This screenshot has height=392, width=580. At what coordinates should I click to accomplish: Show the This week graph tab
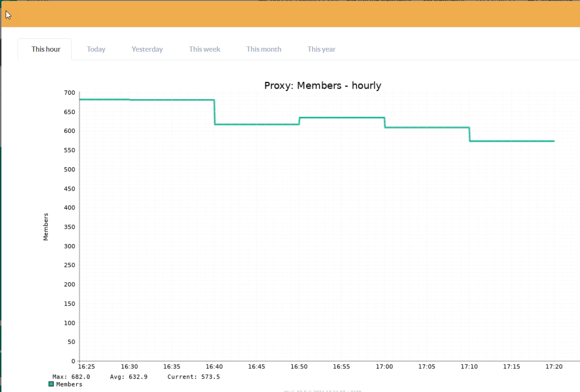[204, 49]
